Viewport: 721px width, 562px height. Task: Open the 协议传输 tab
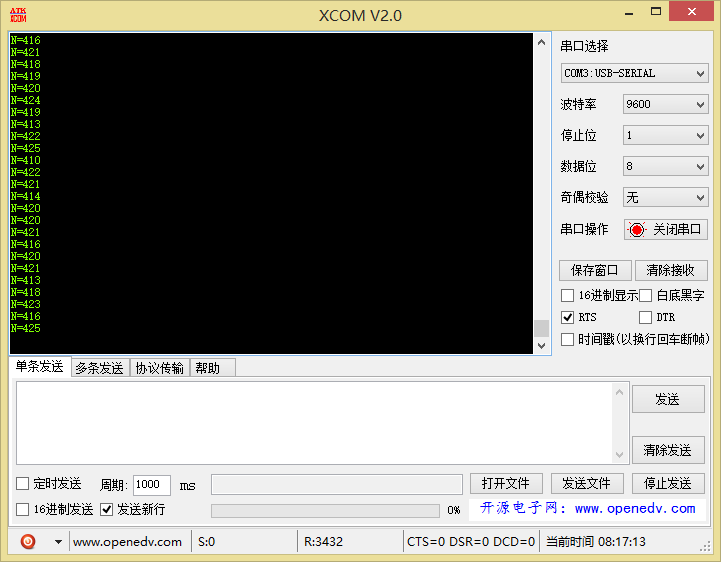coord(160,368)
